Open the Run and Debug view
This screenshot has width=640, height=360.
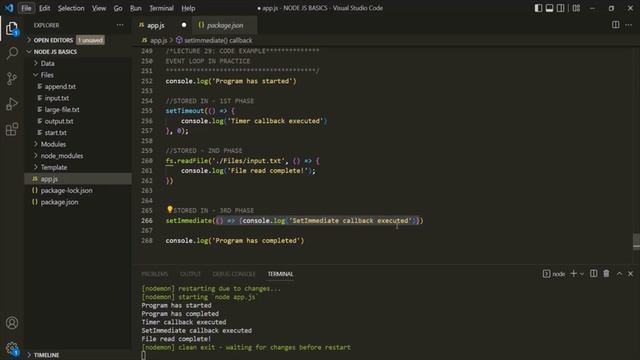click(x=12, y=104)
